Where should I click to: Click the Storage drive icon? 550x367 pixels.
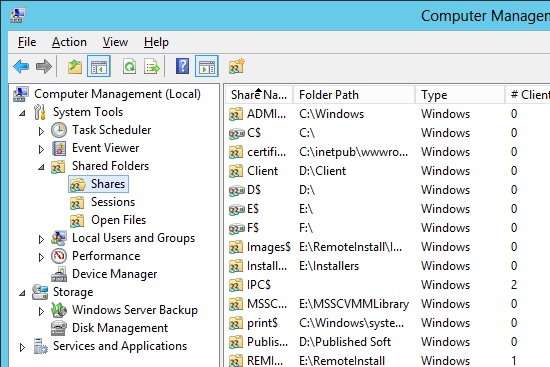pyautogui.click(x=40, y=292)
